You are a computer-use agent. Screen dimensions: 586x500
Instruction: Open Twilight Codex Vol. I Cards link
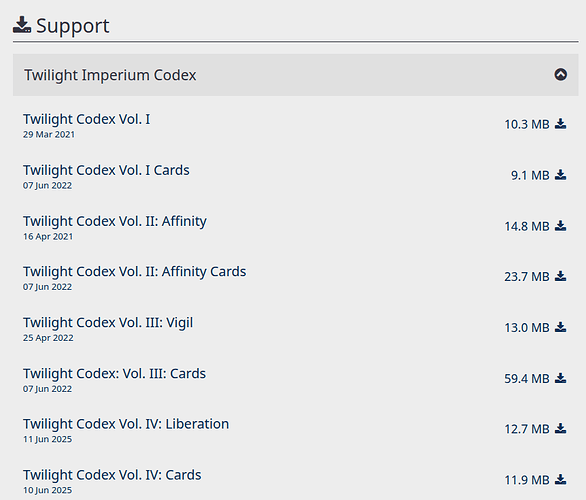click(x=106, y=170)
